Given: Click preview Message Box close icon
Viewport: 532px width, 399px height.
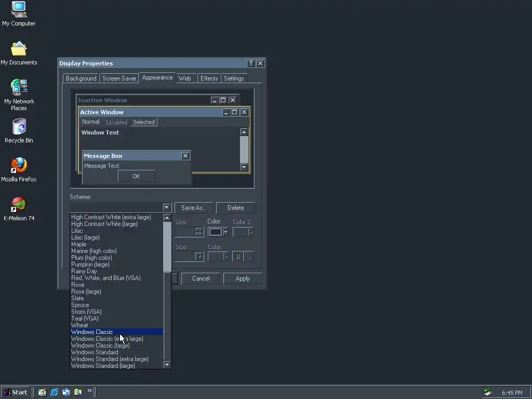Looking at the screenshot, I should click(185, 156).
